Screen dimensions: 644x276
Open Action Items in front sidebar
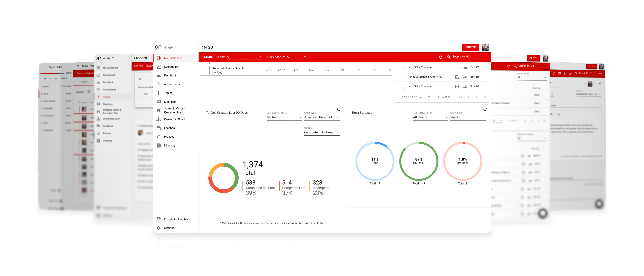[x=172, y=84]
